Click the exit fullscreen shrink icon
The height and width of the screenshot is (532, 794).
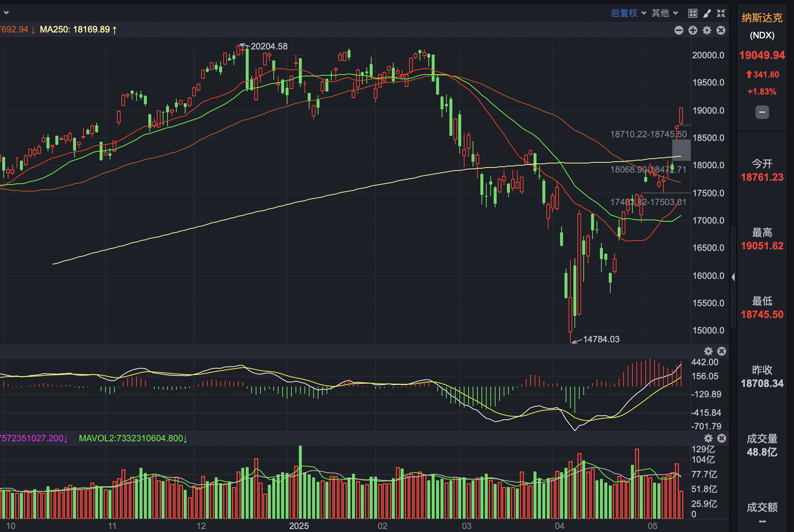[x=721, y=14]
